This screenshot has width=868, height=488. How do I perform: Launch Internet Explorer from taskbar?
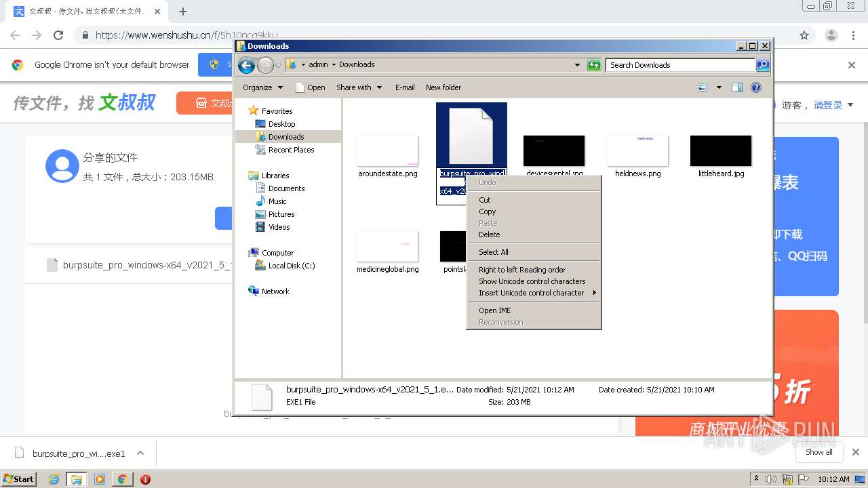[x=54, y=479]
